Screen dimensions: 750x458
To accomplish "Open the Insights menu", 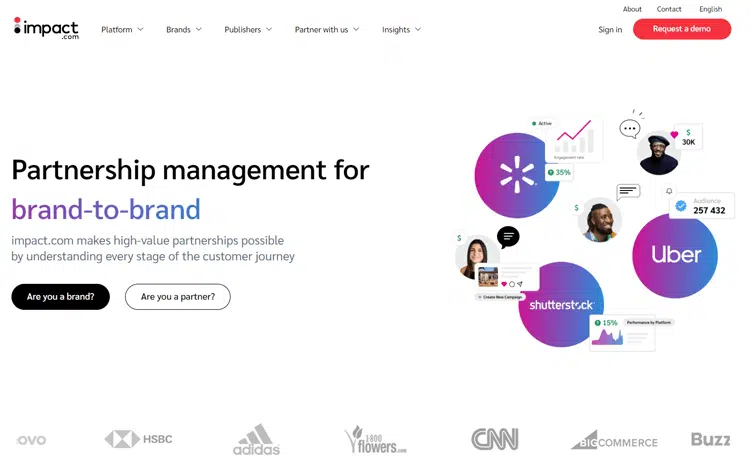I will (401, 30).
